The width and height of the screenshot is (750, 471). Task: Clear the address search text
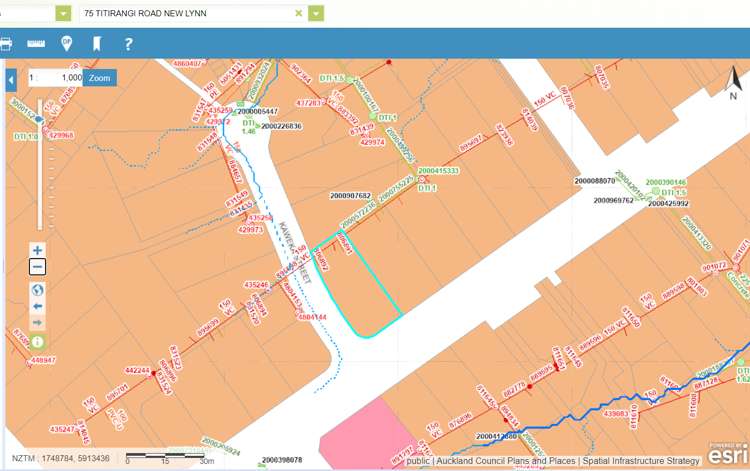coord(298,13)
